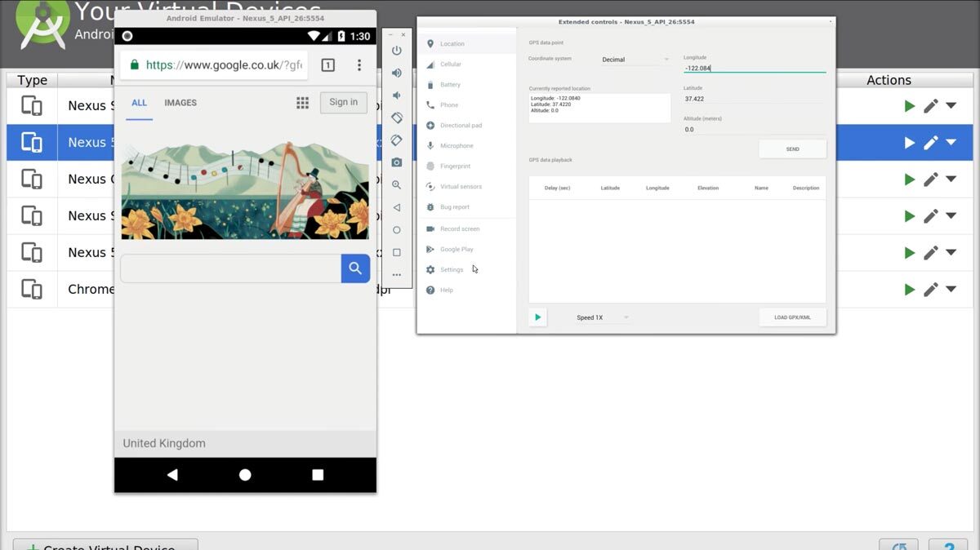Click the LOAD GPX/KML button
980x550 pixels.
click(792, 317)
